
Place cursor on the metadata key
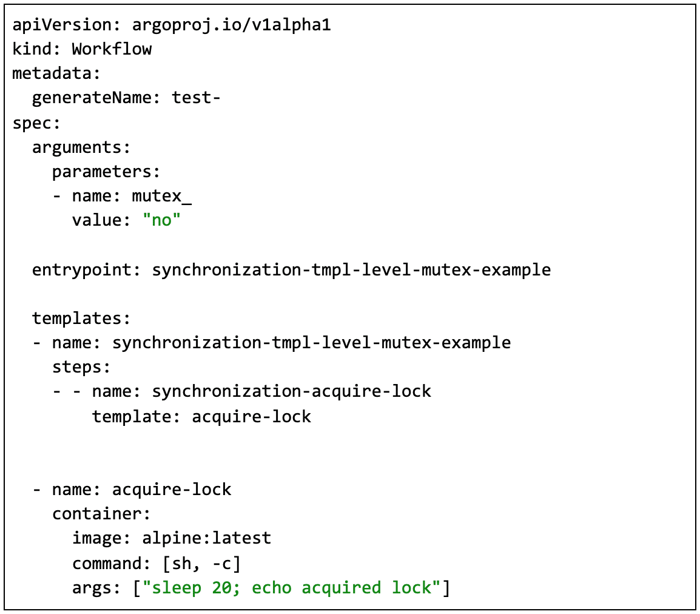coord(53,73)
